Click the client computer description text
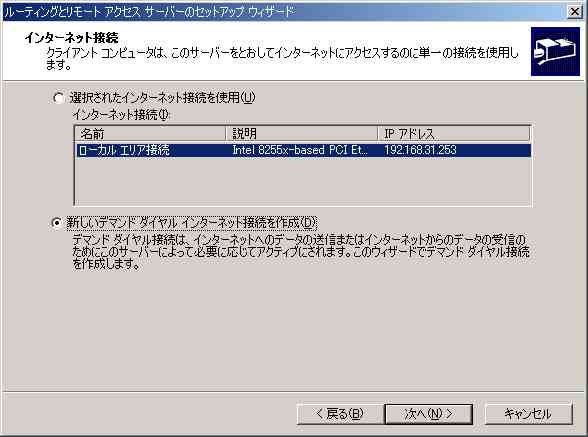This screenshot has width=588, height=437. tap(282, 59)
